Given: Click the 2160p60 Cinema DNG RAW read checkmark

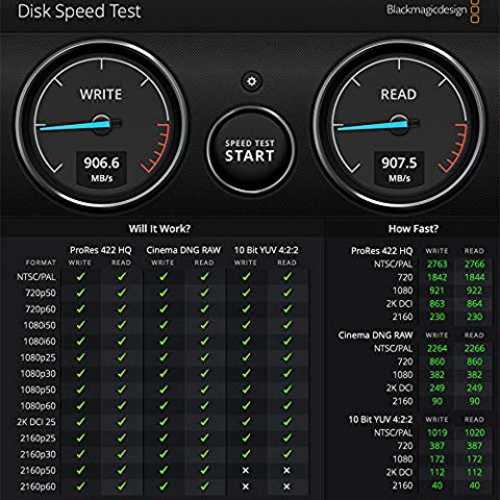Looking at the screenshot, I should coord(204,486).
